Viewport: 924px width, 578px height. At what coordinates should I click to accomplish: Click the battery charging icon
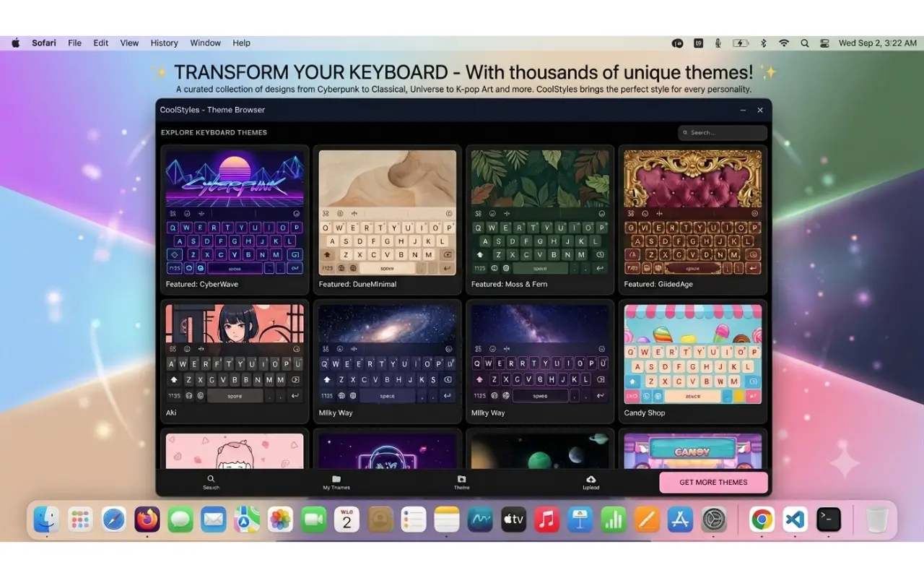(741, 43)
